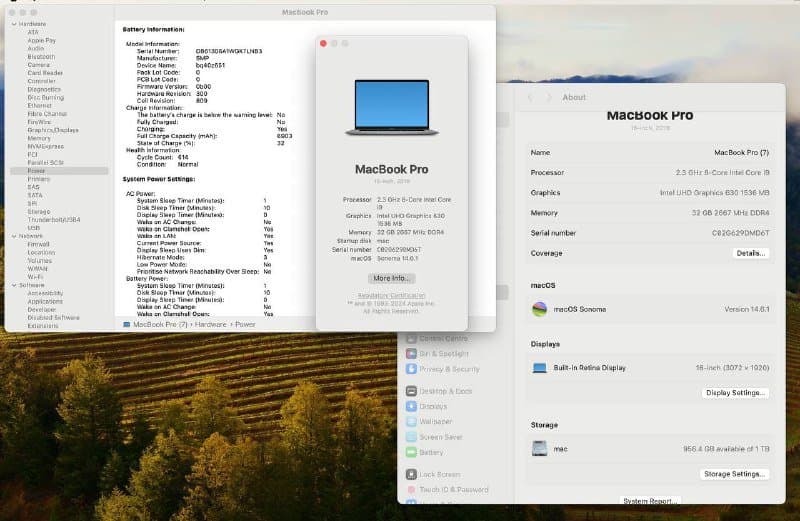This screenshot has height=521, width=800.
Task: Select the Desktop & Dock icon
Action: pos(411,391)
